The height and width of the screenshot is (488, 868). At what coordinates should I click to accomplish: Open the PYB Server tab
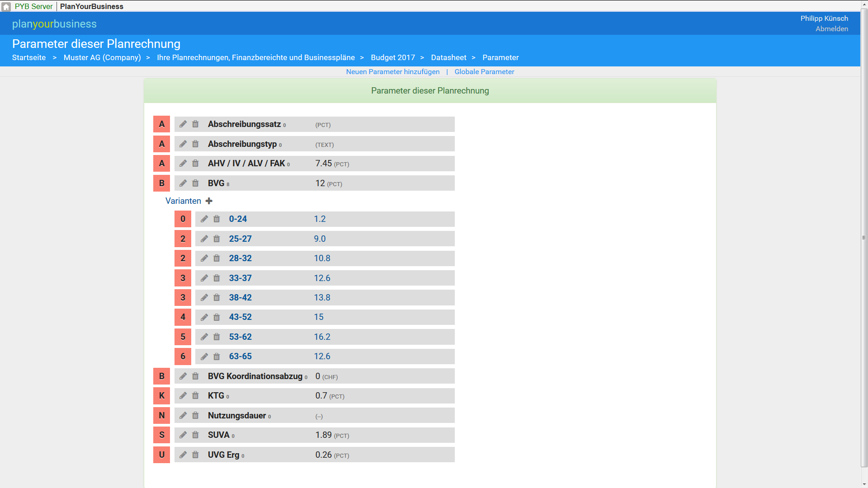[x=33, y=6]
